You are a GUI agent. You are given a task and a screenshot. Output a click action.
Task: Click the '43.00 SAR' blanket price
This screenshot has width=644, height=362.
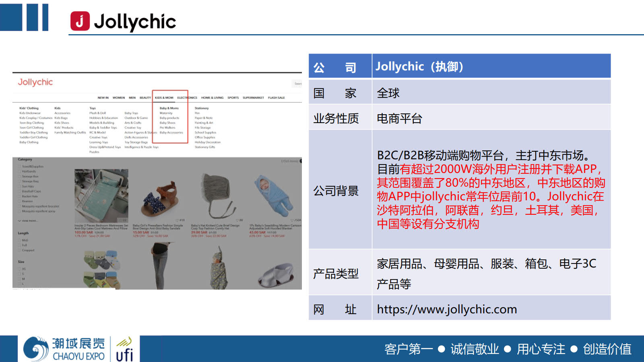tap(258, 232)
